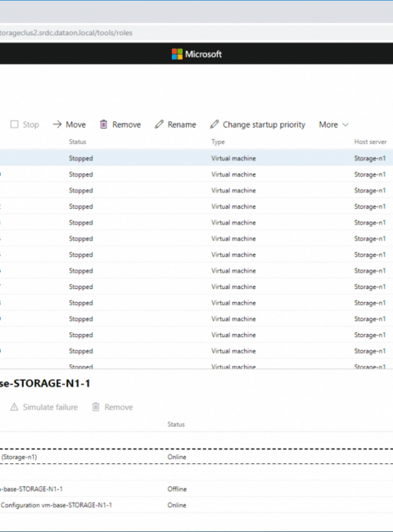Focus the browser address bar showing /tools/roles
Viewport: 393px width, 532px height.
[x=196, y=33]
